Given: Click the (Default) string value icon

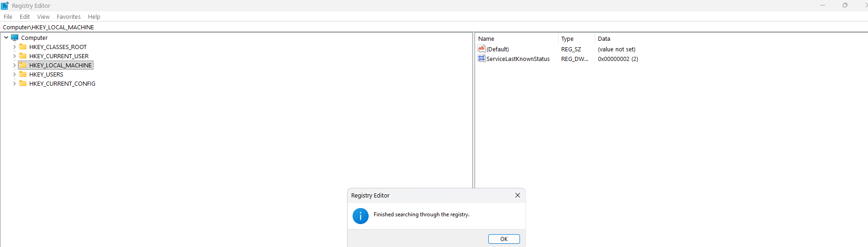Looking at the screenshot, I should (x=481, y=49).
